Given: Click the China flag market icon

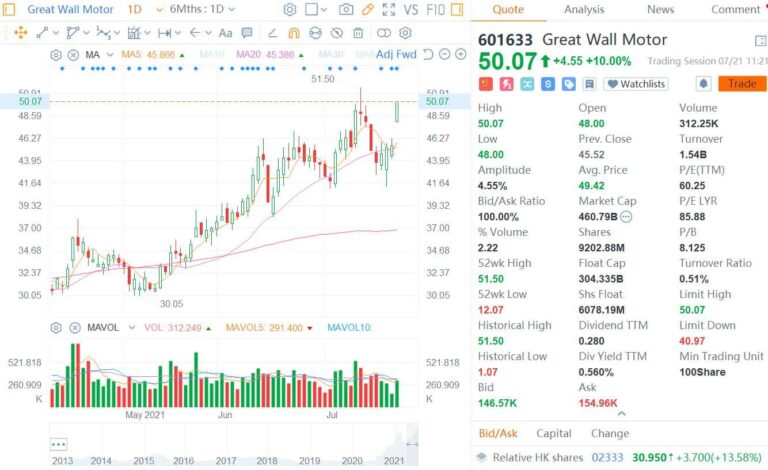Looking at the screenshot, I should point(485,84).
